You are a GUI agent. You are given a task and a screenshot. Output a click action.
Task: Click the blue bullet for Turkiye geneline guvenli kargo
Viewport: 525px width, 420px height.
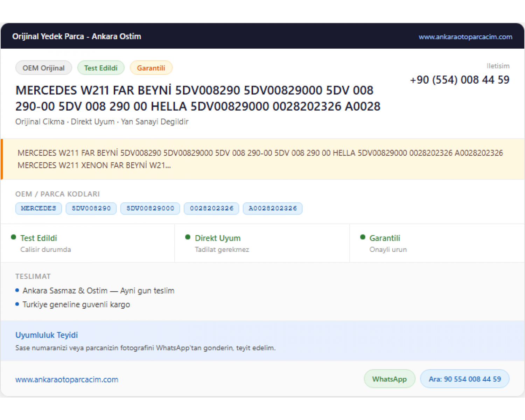(17, 304)
